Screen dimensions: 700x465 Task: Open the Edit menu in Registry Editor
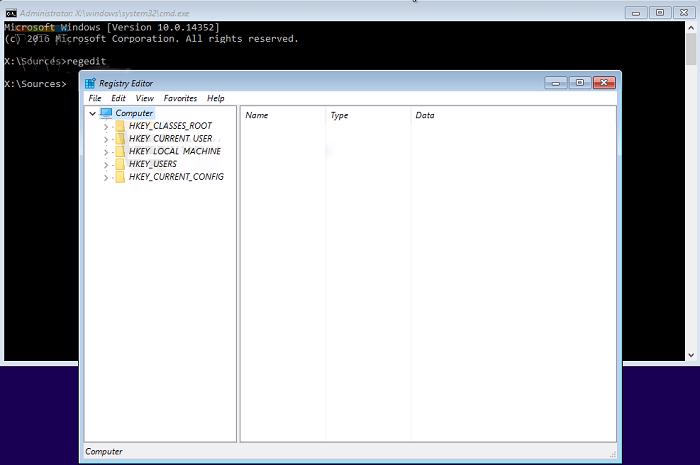pyautogui.click(x=118, y=98)
